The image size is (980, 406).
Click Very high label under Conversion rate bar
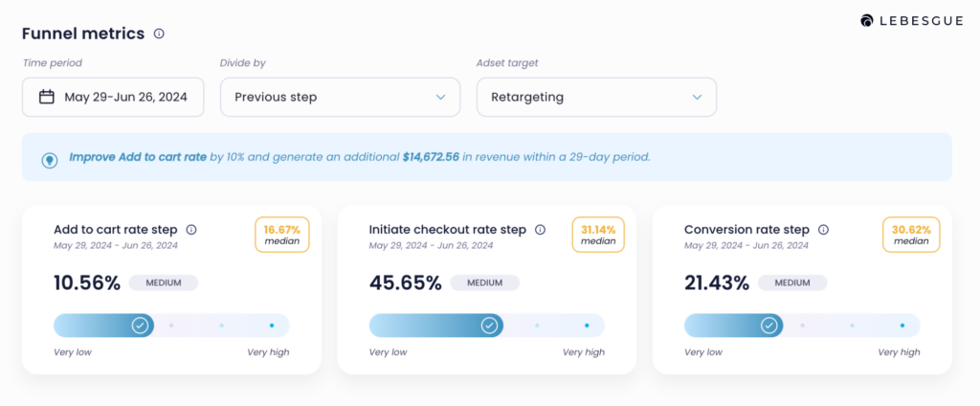point(899,352)
